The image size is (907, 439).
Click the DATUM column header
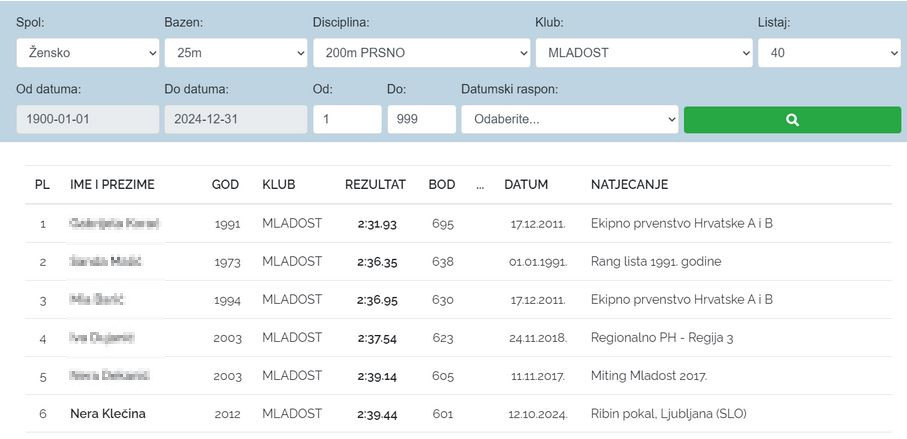526,185
